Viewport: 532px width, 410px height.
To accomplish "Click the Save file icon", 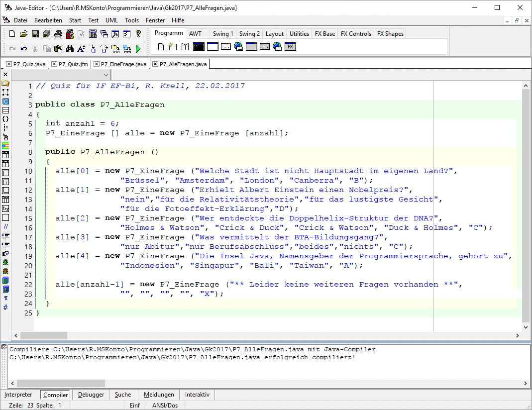I will click(x=35, y=34).
